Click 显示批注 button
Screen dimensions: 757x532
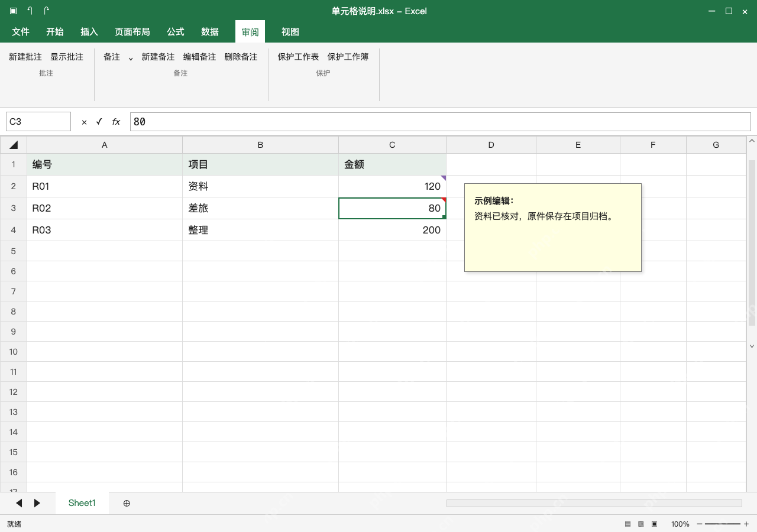(67, 57)
